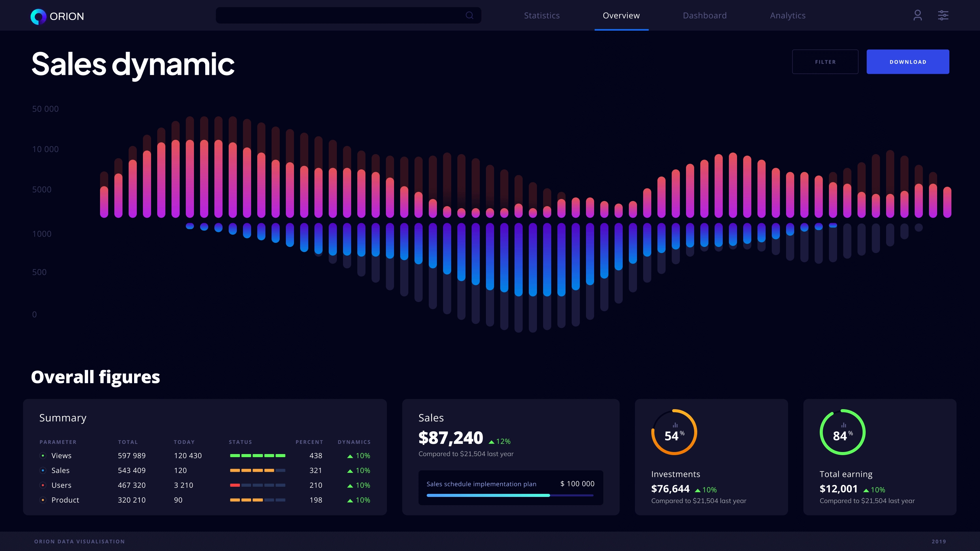Viewport: 980px width, 551px height.
Task: Click the Download button
Action: 908,62
